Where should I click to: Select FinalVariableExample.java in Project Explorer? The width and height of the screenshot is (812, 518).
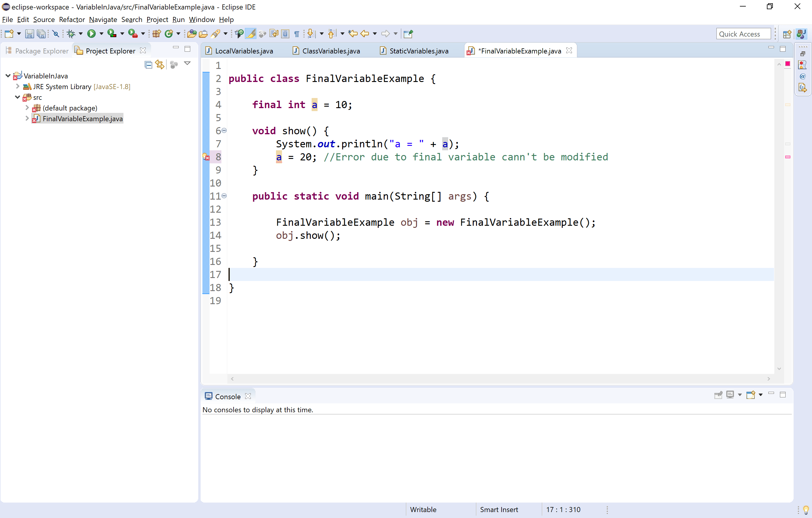pyautogui.click(x=82, y=119)
